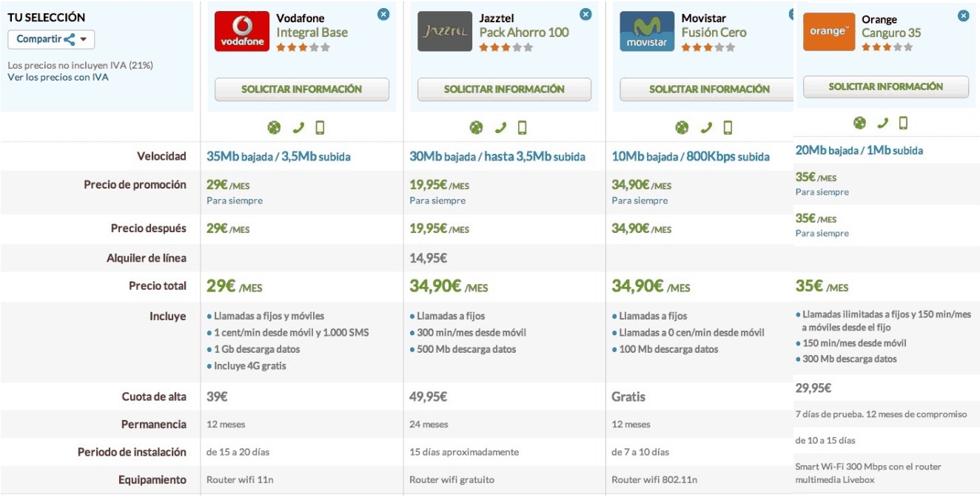
Task: Click Jazztel mobile phone icon
Action: (x=522, y=128)
